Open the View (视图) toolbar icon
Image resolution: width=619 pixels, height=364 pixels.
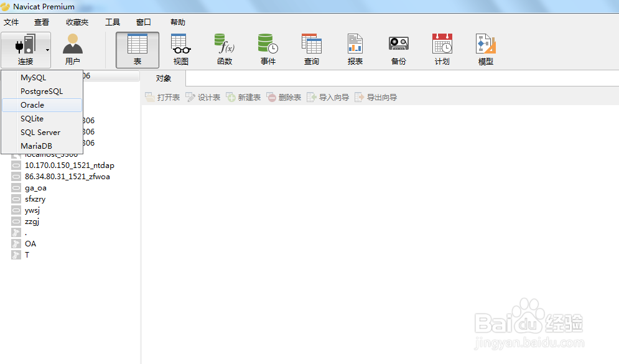coord(181,50)
